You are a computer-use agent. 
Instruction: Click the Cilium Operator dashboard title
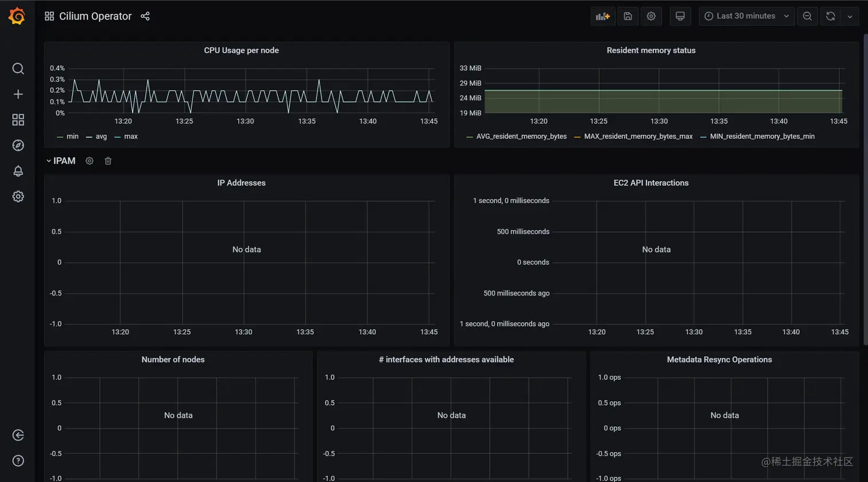(95, 16)
